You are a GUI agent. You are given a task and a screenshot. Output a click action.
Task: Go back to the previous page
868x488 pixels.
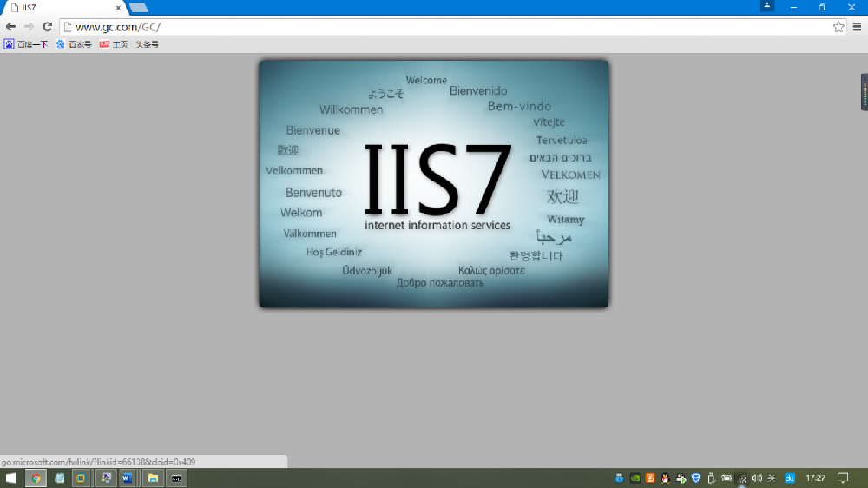point(10,27)
